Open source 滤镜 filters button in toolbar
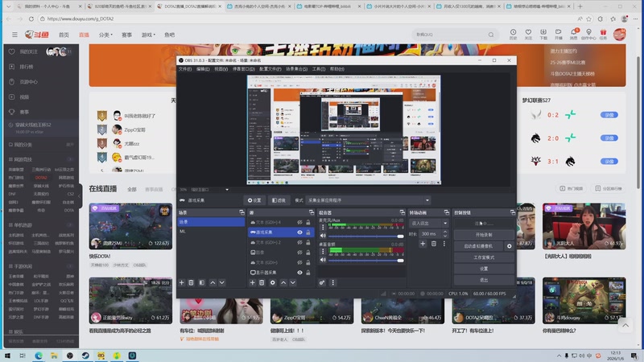Screen dimensions: 644x362 pyautogui.click(x=279, y=200)
